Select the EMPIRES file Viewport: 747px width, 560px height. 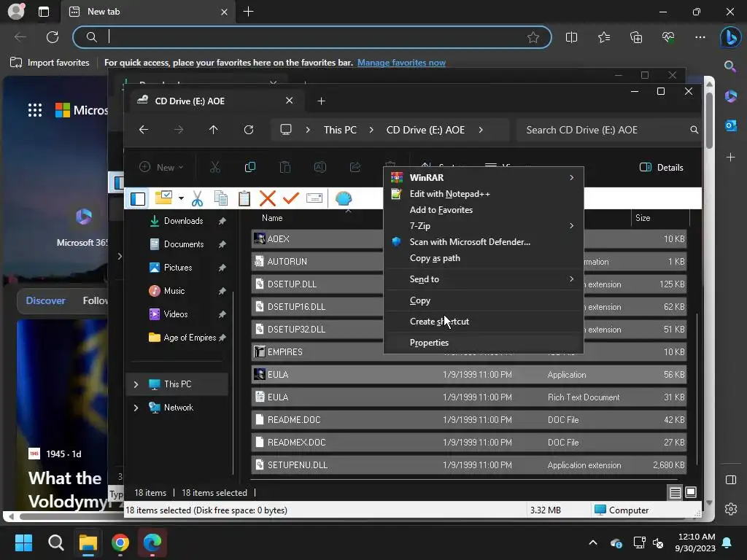point(469,352)
